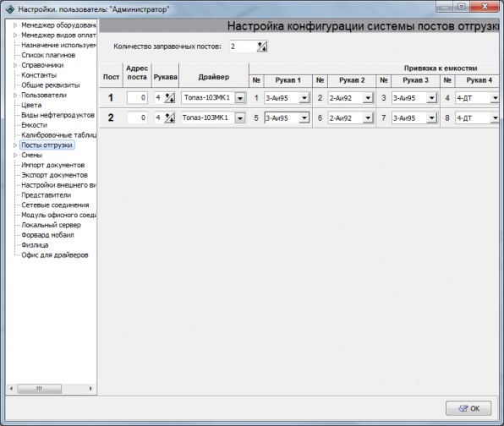
Task: Select Емкости in the settings tree
Action: tap(35, 125)
